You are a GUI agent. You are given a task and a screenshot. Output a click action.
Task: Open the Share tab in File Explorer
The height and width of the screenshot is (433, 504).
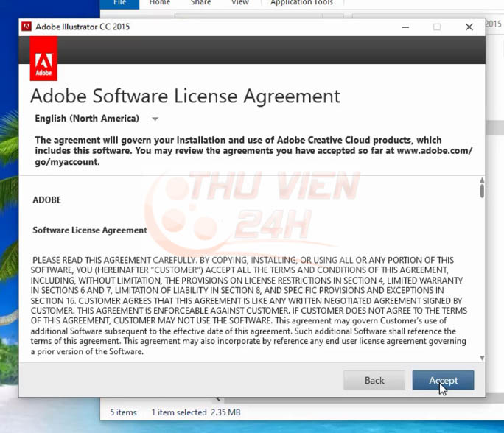point(200,3)
